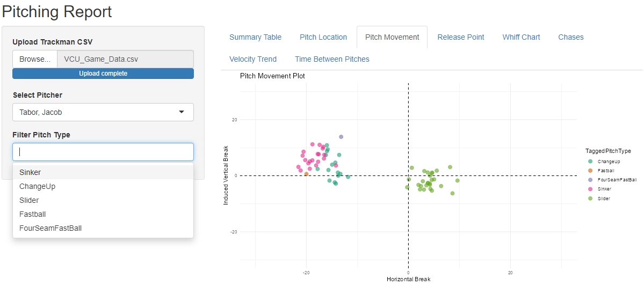
Task: Open the Select Pitcher dropdown
Action: coord(103,112)
